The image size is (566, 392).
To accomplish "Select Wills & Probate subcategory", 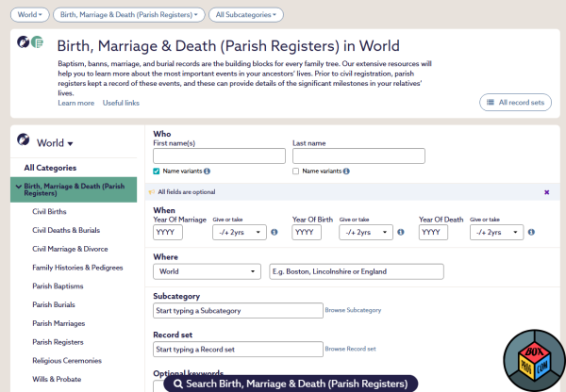I will coord(57,380).
